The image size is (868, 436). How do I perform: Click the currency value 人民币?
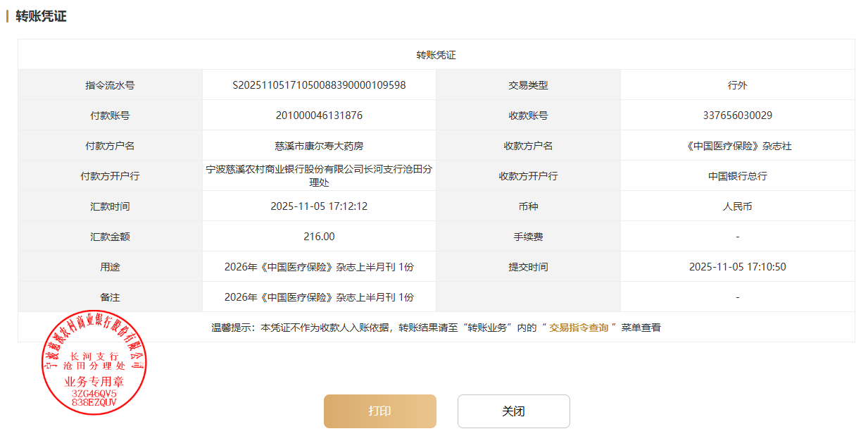(x=737, y=206)
